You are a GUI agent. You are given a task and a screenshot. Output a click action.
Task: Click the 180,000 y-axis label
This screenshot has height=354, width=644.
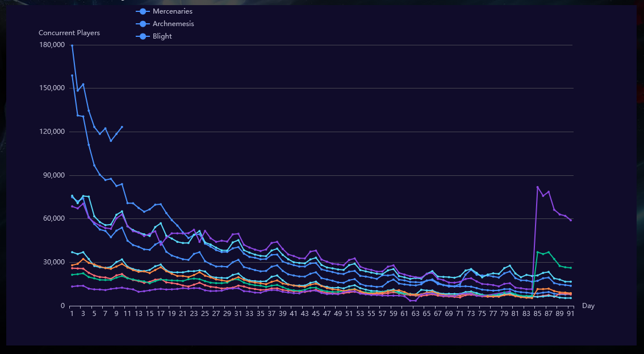(52, 45)
